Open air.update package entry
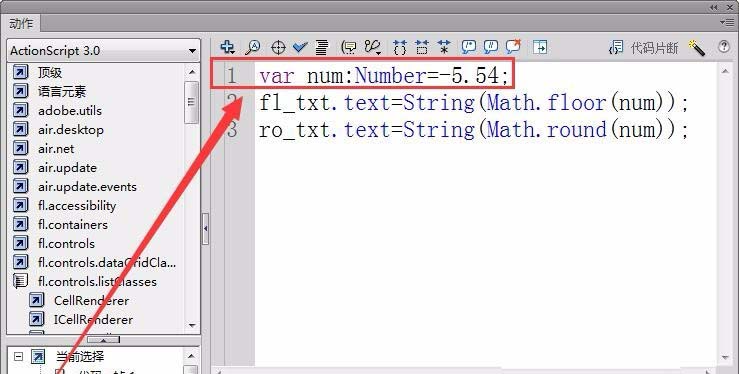 click(x=67, y=168)
